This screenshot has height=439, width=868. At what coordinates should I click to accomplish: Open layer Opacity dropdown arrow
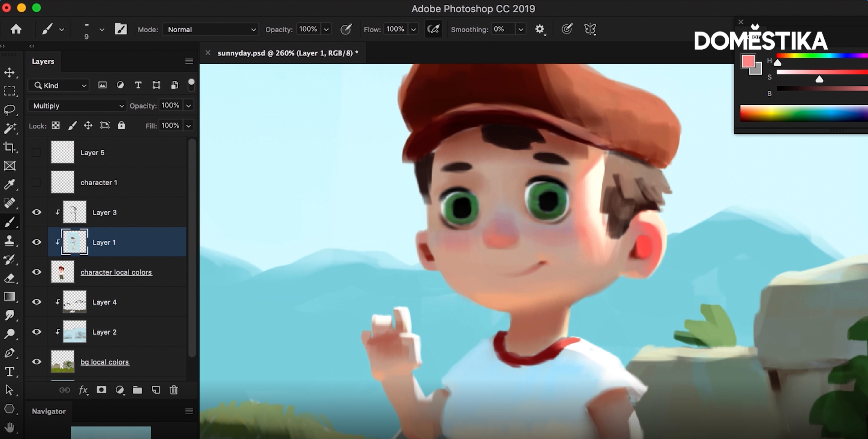(x=189, y=106)
